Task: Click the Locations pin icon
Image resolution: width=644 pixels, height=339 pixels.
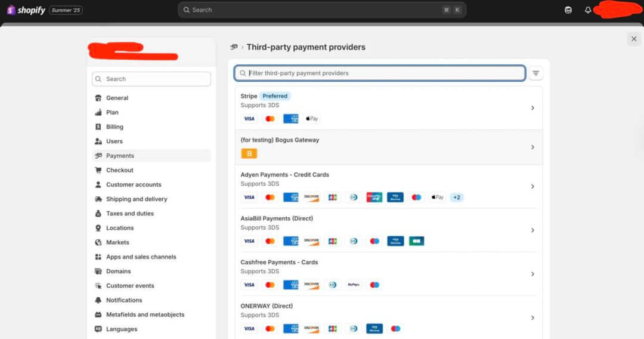Action: [x=98, y=227]
